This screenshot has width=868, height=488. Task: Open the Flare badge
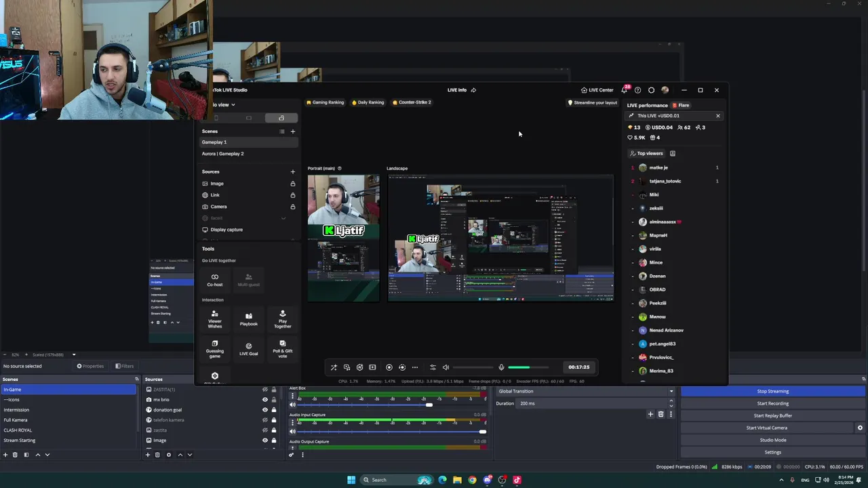[681, 105]
